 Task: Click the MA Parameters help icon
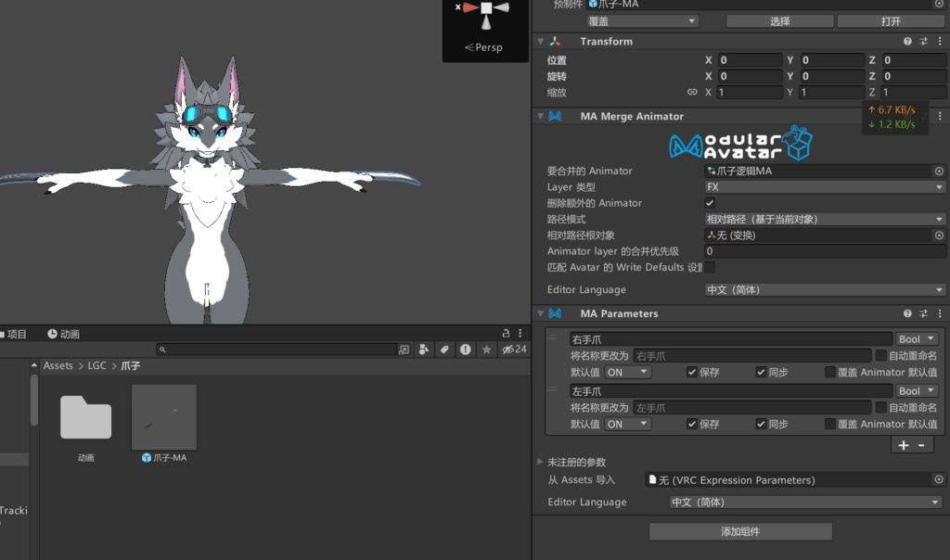[x=907, y=313]
